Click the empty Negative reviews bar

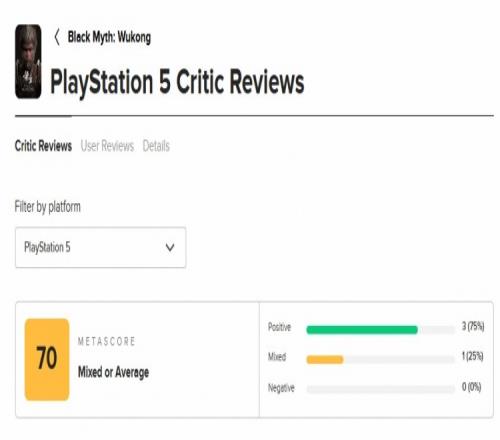[381, 389]
